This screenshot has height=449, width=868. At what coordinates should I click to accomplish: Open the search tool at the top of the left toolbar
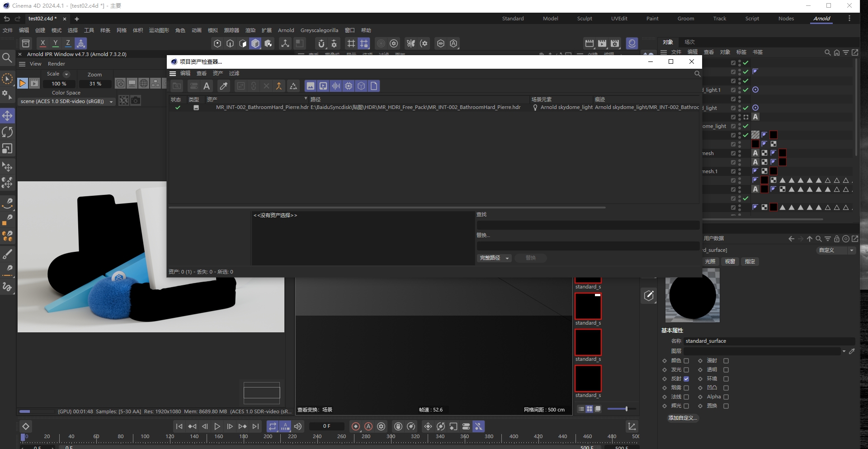coord(8,58)
